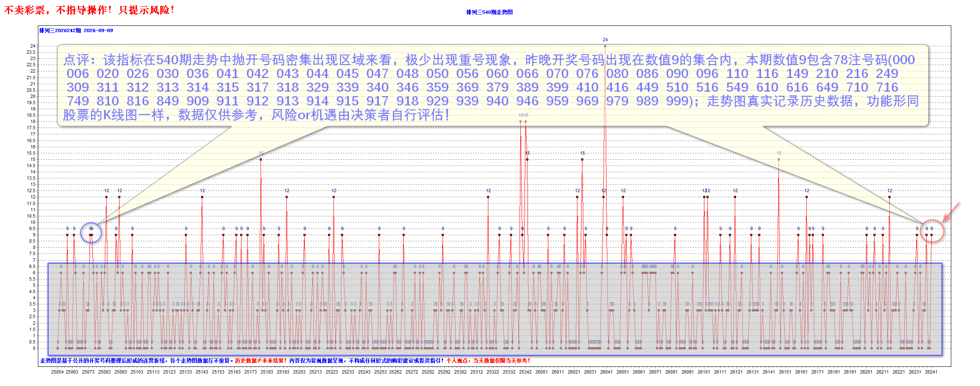
Task: Click the chart title 排列三540期走势图
Action: 489,12
